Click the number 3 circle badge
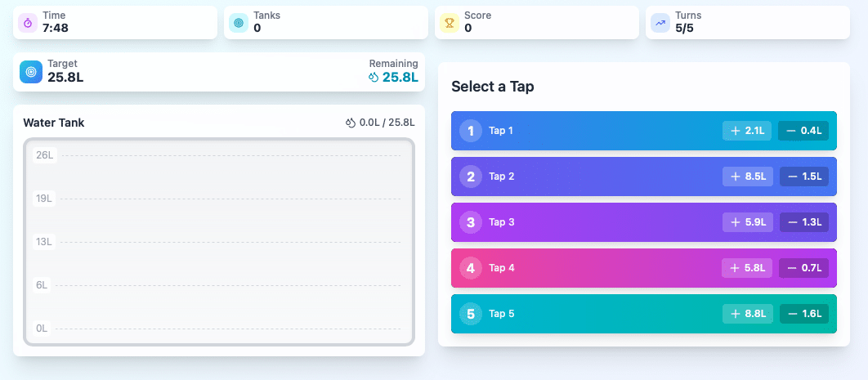The height and width of the screenshot is (380, 868). [x=471, y=222]
